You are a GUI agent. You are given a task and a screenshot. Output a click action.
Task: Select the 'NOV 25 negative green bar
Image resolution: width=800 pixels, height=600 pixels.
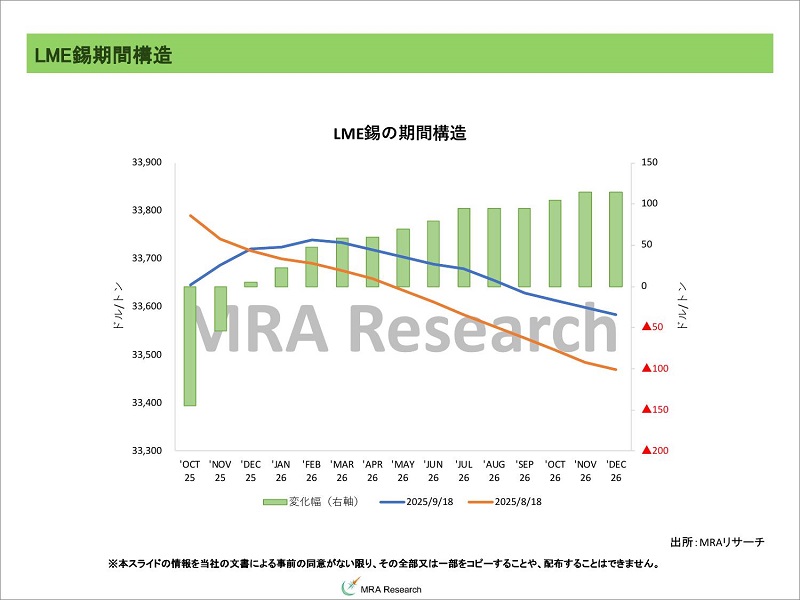point(220,309)
